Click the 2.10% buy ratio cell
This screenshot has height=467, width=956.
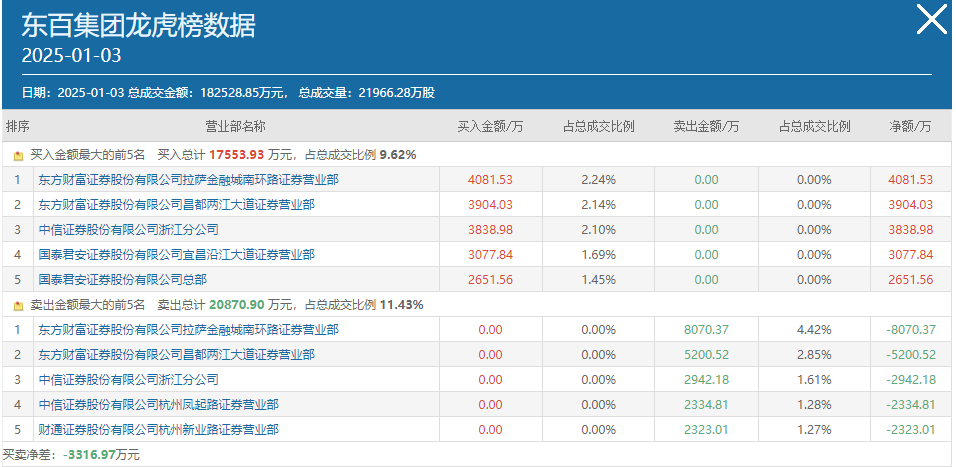[x=598, y=230]
